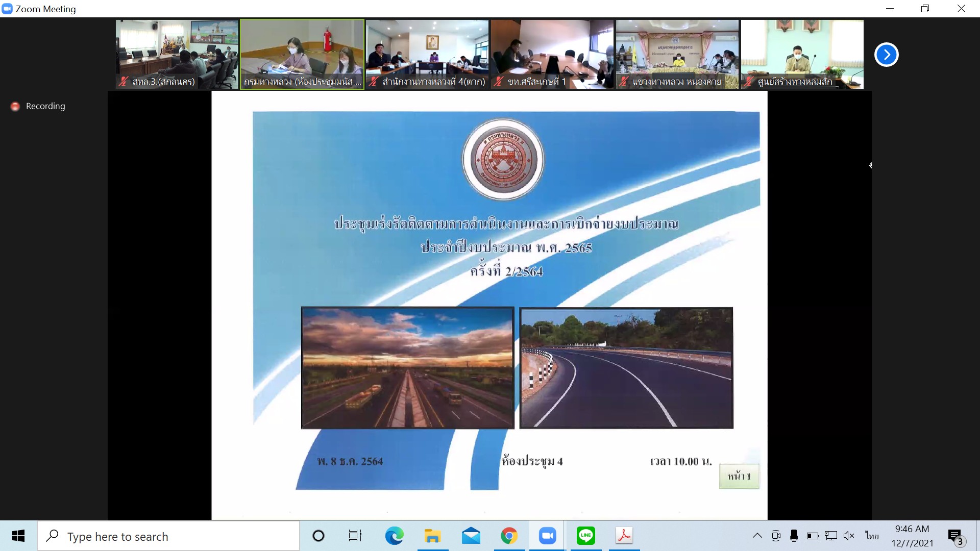Open the Mail app
This screenshot has height=551, width=980.
(x=471, y=536)
